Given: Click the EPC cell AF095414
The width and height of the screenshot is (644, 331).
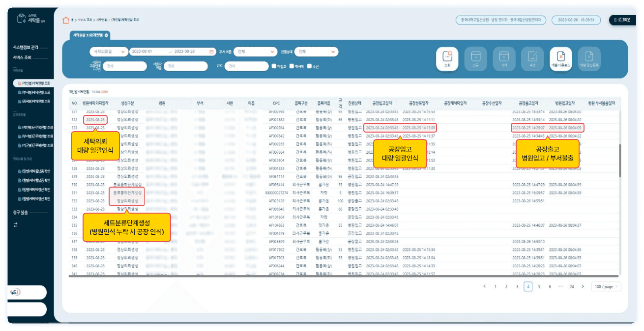Looking at the screenshot, I should click(x=277, y=185).
